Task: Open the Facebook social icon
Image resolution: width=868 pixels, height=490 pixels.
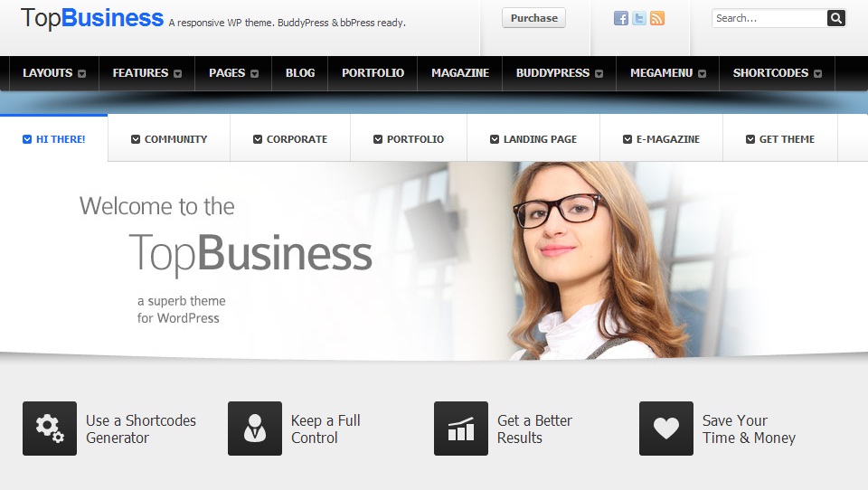Action: pos(621,18)
